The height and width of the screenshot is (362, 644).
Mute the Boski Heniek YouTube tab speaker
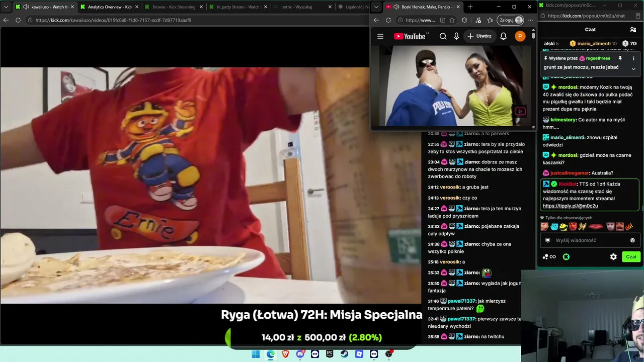tap(396, 7)
